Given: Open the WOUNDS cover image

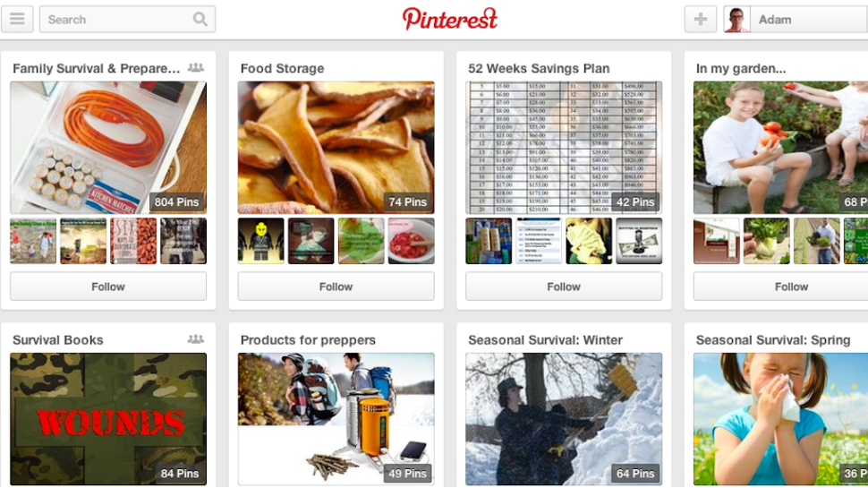Looking at the screenshot, I should pos(108,419).
